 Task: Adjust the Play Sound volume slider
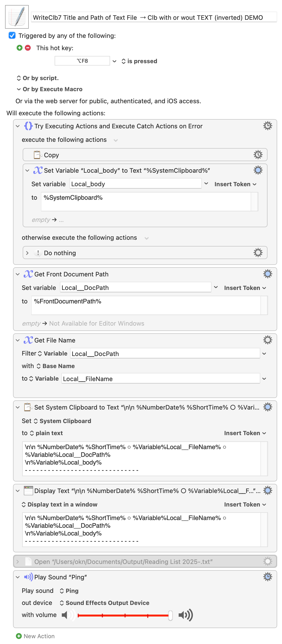click(x=170, y=615)
